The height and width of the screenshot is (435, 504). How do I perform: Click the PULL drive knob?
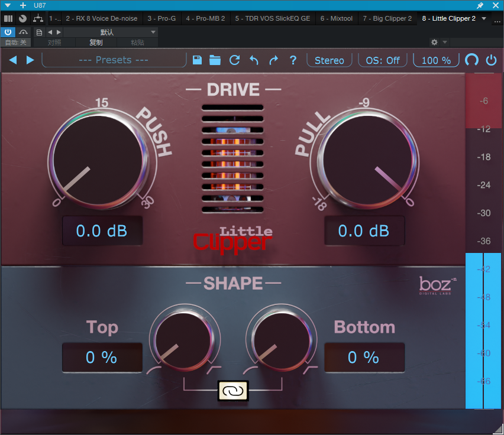pyautogui.click(x=368, y=160)
